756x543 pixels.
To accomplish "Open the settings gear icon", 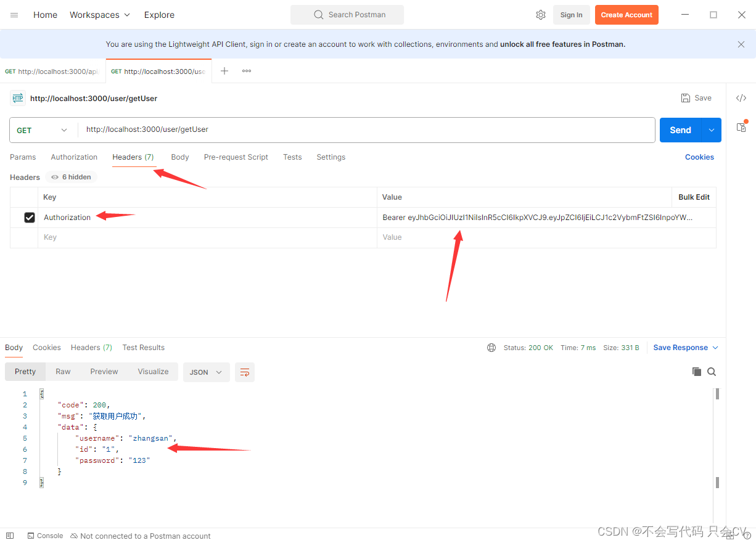I will coord(541,15).
